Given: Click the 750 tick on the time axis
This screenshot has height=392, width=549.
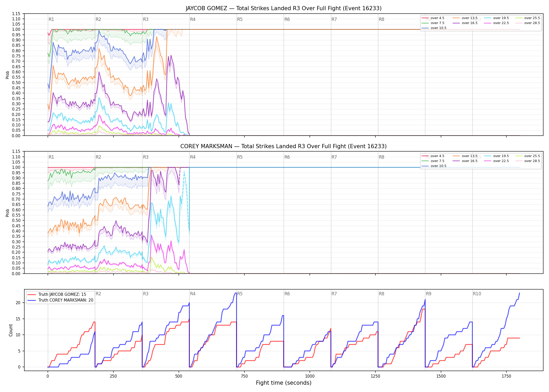Looking at the screenshot, I should point(244,376).
